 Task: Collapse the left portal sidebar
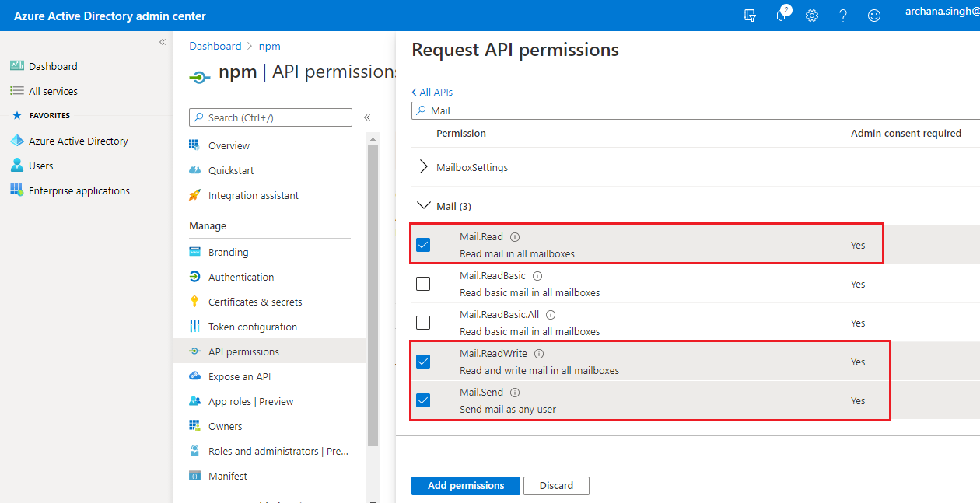coord(163,42)
